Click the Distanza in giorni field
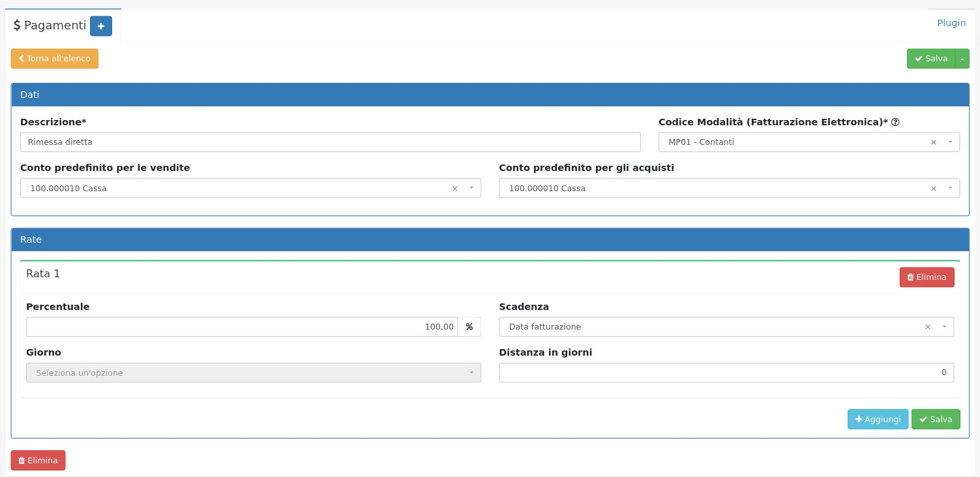The height and width of the screenshot is (477, 980). (726, 373)
